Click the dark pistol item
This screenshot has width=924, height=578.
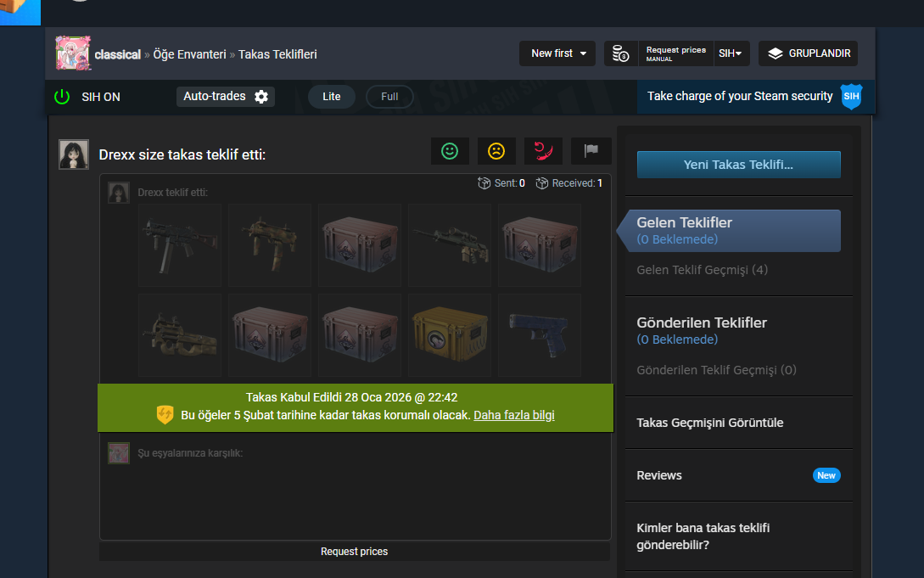(x=539, y=335)
